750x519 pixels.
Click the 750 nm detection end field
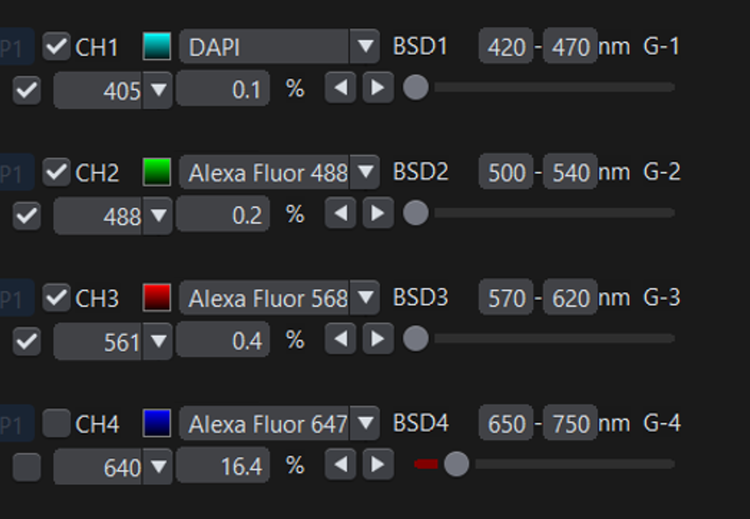coord(571,424)
